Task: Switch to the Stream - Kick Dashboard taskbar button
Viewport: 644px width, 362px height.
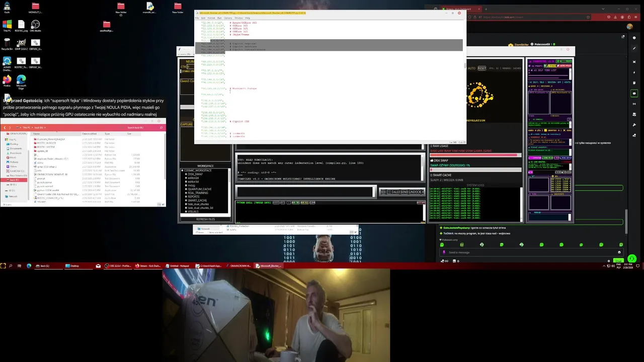Action: 147,266
